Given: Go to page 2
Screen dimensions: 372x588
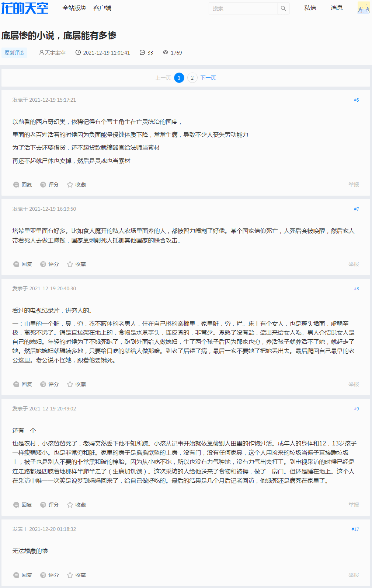Looking at the screenshot, I should pyautogui.click(x=192, y=78).
